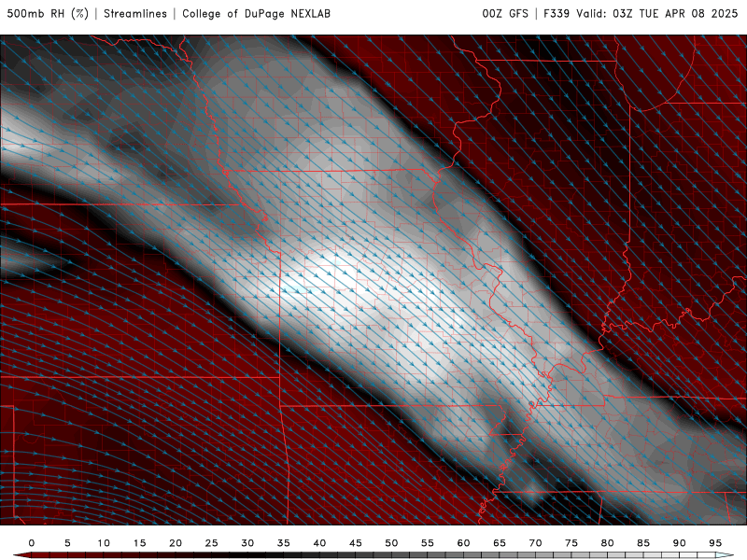Click the "F339" forecast hour label

557,13
